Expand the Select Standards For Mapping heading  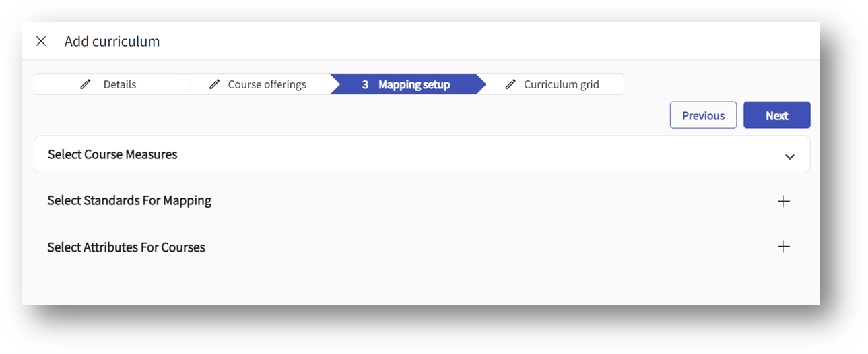tap(129, 201)
